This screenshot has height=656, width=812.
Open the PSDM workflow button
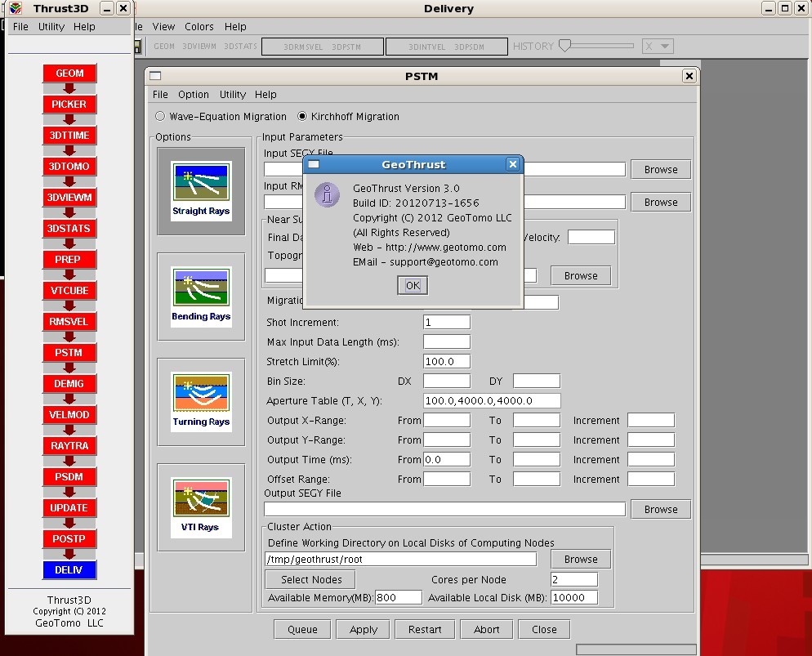[x=69, y=477]
